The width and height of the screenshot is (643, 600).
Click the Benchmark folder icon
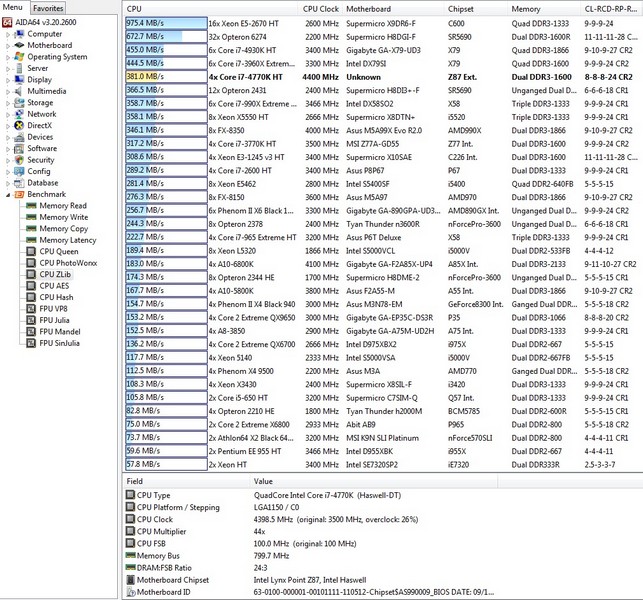coord(19,195)
